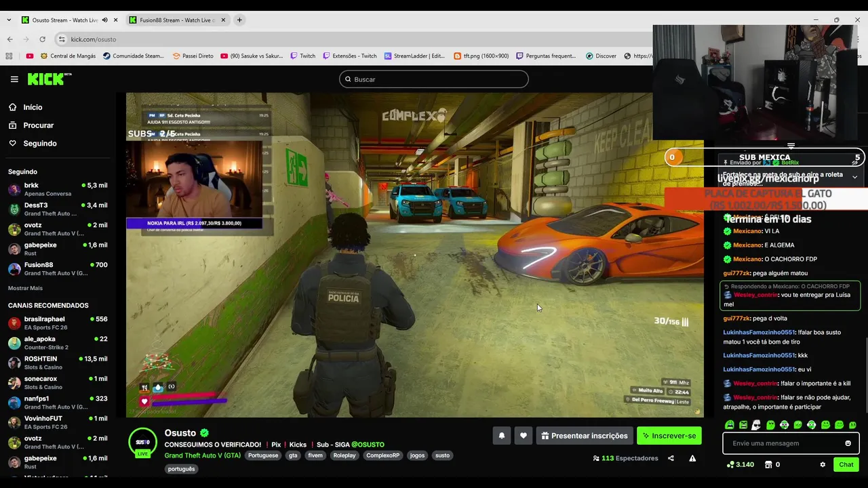Open tft.png (1600×900) bookmark
The height and width of the screenshot is (488, 868).
(x=481, y=56)
